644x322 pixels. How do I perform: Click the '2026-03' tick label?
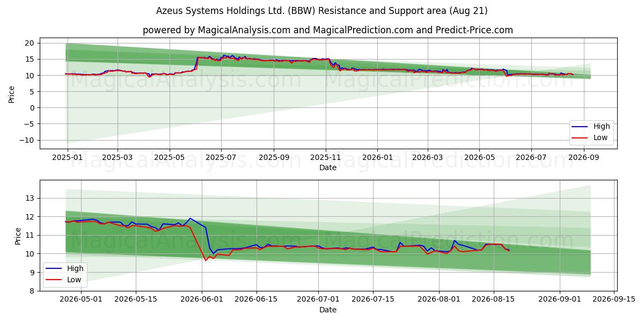428,157
